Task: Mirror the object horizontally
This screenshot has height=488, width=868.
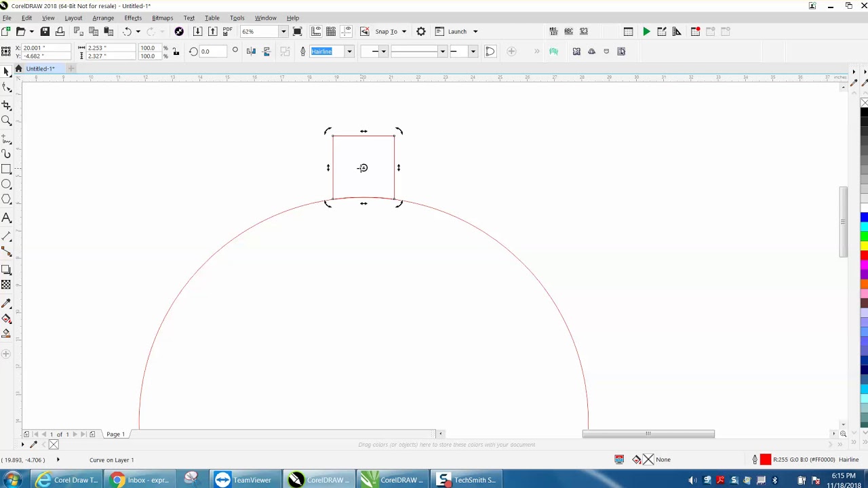Action: 251,52
